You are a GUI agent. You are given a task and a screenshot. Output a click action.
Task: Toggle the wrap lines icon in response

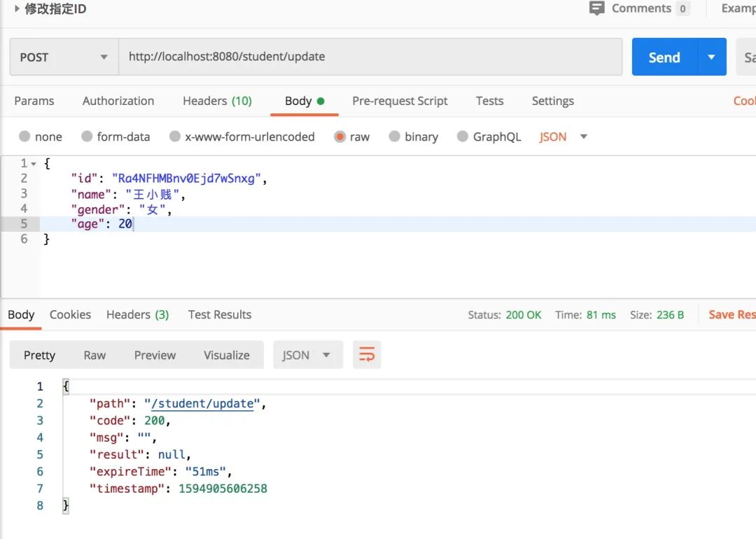[367, 355]
